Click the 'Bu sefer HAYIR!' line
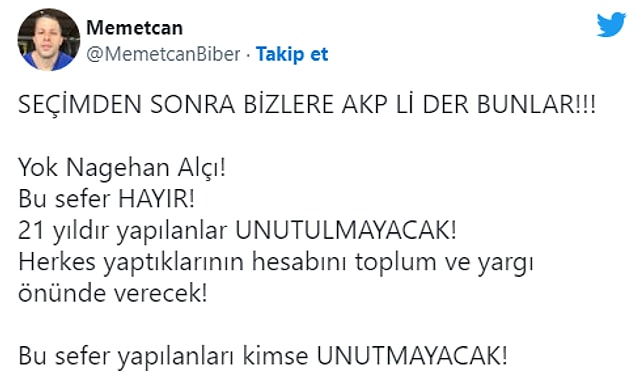The width and height of the screenshot is (635, 381). [107, 199]
